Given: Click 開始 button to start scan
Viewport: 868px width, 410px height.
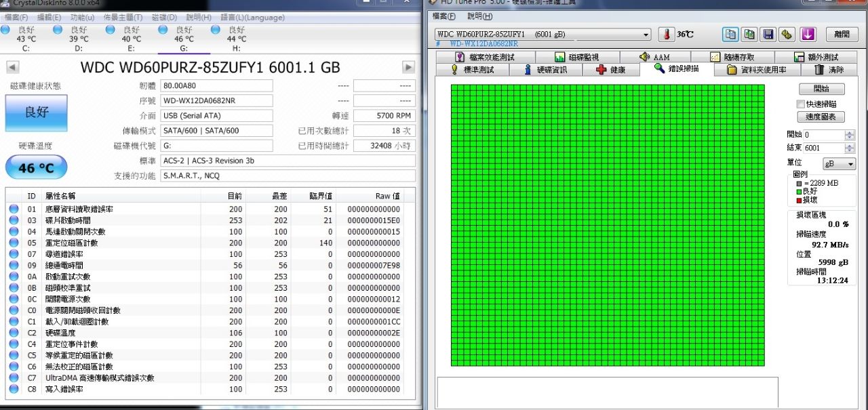Looking at the screenshot, I should [821, 89].
